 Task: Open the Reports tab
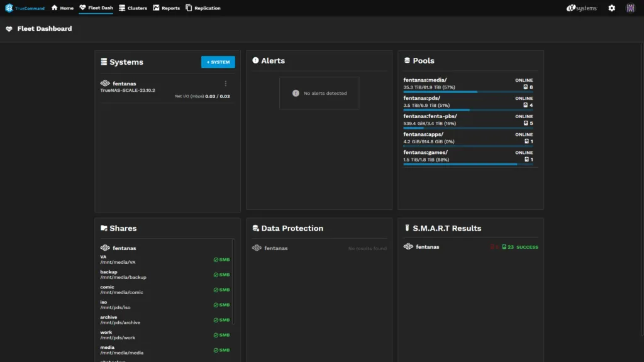click(x=166, y=8)
